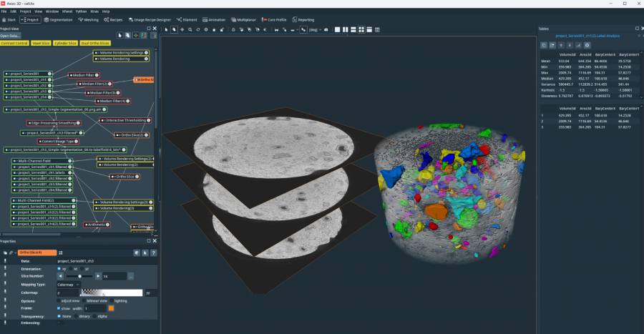644x334 pixels.
Task: Open the XPand menu
Action: coord(67,11)
